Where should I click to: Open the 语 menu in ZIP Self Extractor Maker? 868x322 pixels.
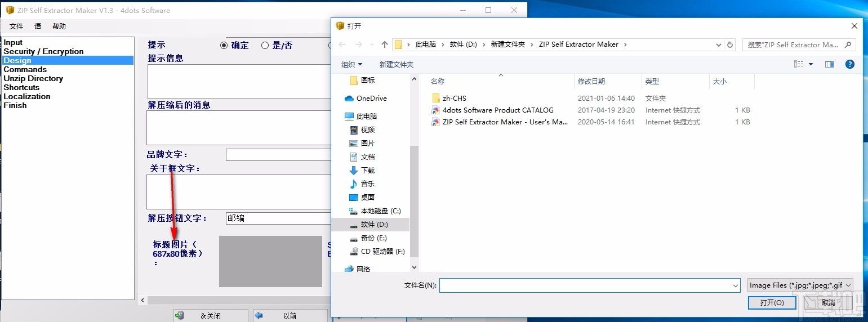click(38, 26)
